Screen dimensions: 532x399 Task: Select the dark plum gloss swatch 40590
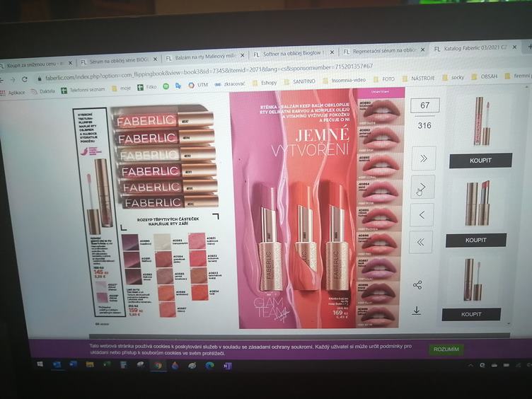tap(131, 242)
